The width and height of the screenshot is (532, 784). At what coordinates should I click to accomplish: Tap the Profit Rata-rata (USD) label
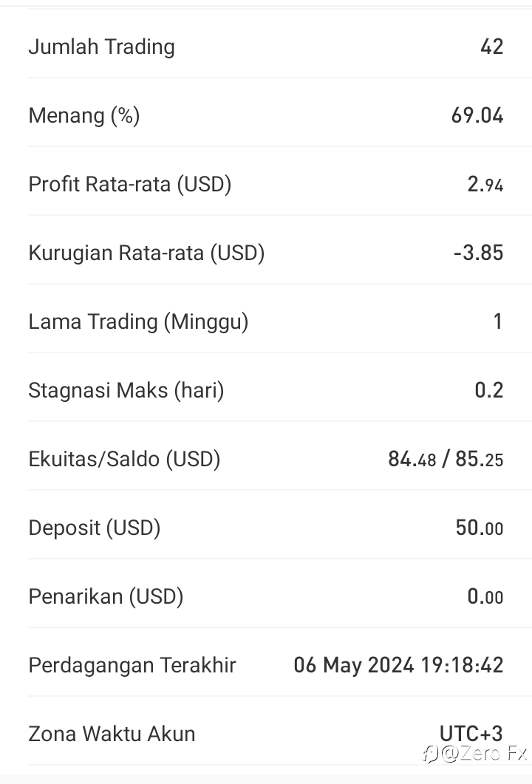click(130, 185)
